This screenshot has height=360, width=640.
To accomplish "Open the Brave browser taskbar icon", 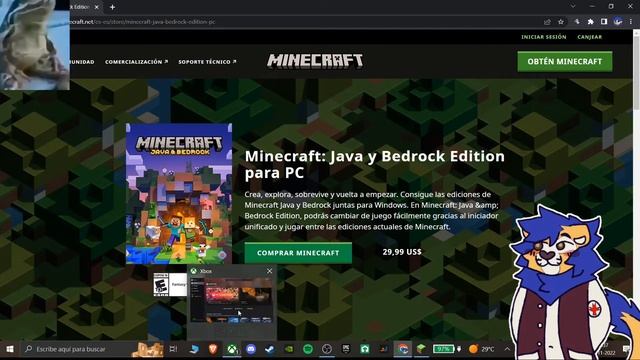I will tap(213, 349).
